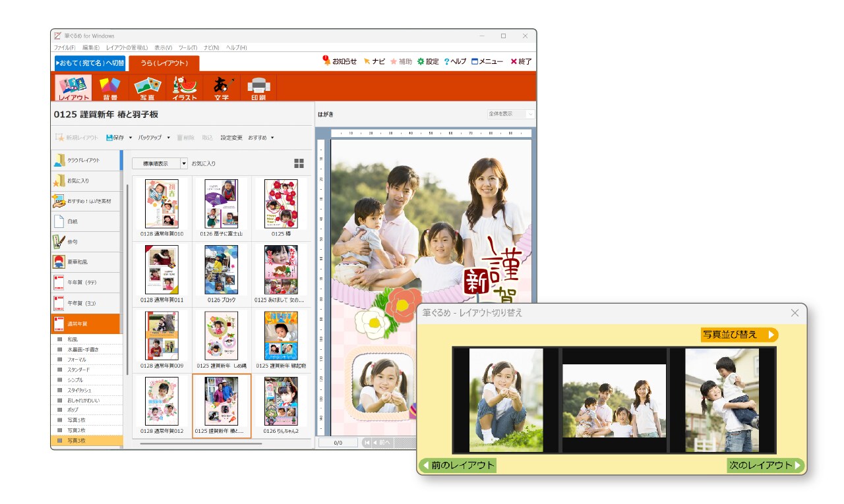Click 写真並び替え button
Viewport: 844px width, 504px height.
[x=739, y=335]
